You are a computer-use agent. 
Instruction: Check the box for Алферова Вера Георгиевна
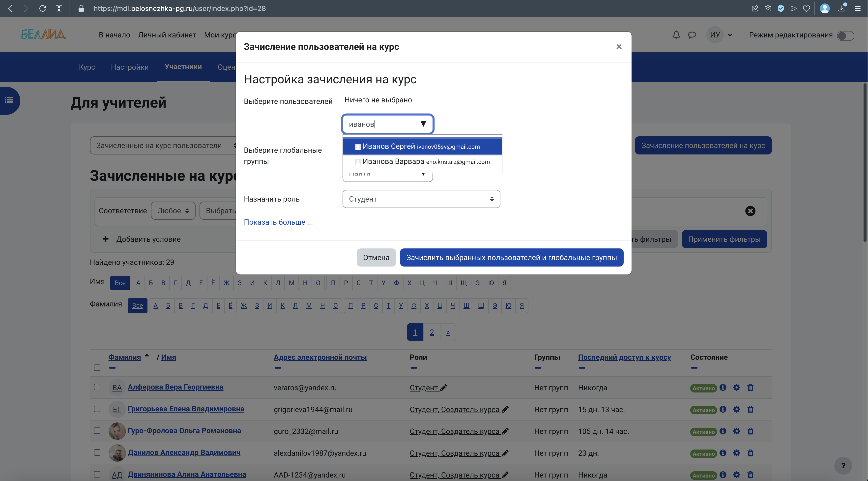point(97,387)
